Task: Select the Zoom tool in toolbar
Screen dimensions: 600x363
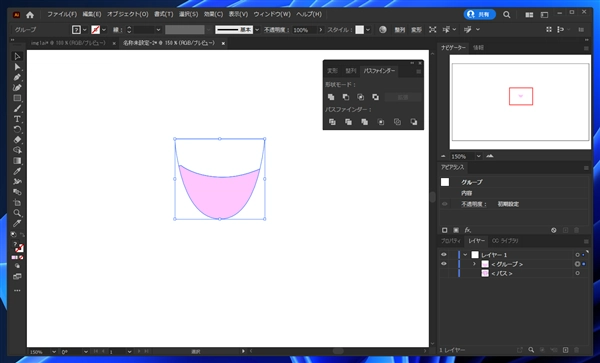Action: coord(17,213)
